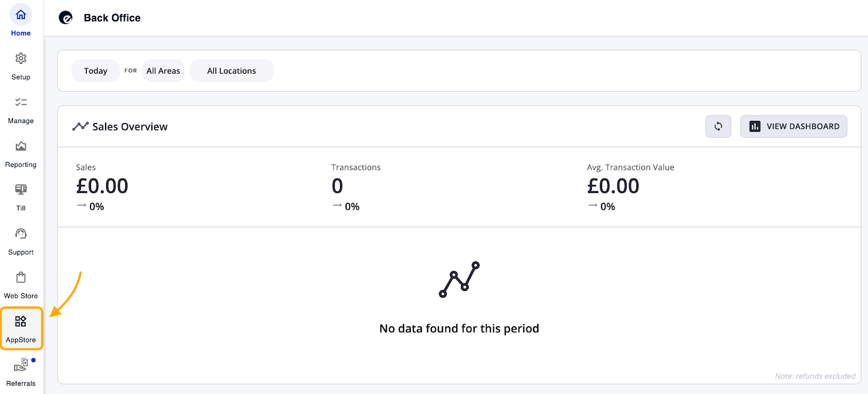Click the Back Office logo icon

66,18
